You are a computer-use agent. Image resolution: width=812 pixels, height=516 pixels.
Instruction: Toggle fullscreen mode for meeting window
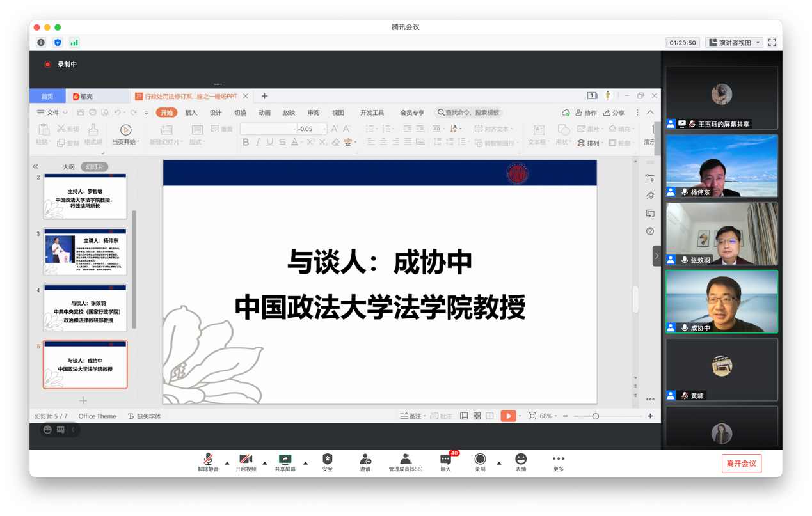coord(772,43)
